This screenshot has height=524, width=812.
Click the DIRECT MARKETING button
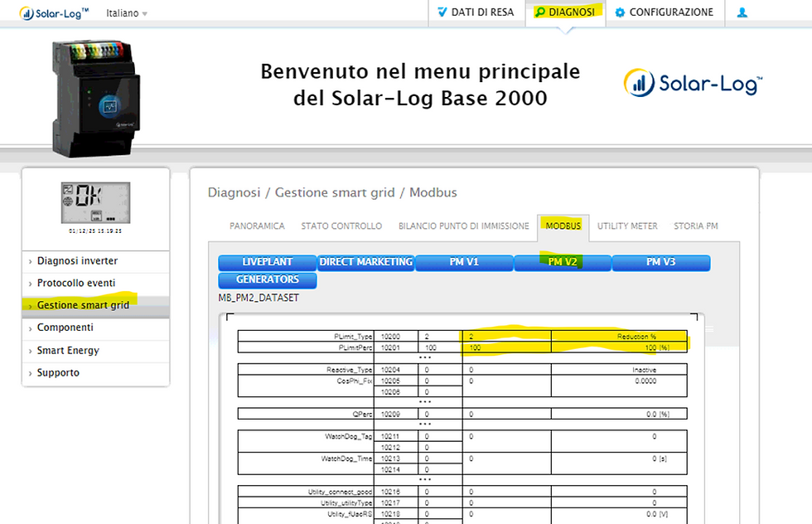tap(365, 262)
